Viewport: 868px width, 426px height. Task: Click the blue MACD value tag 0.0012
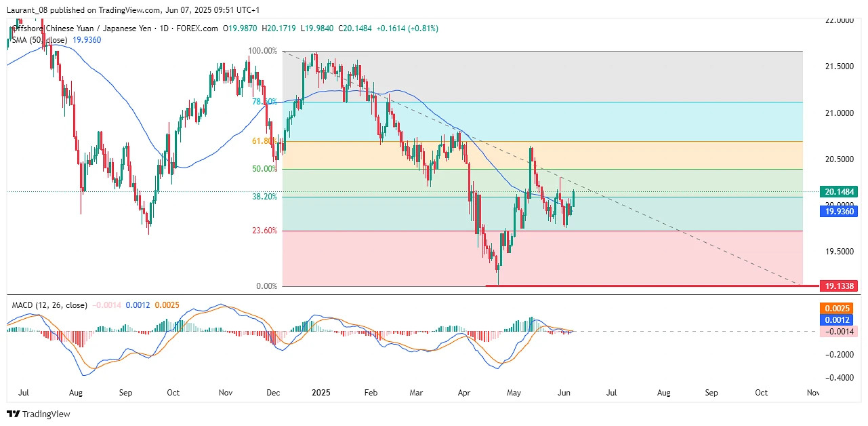coord(838,319)
